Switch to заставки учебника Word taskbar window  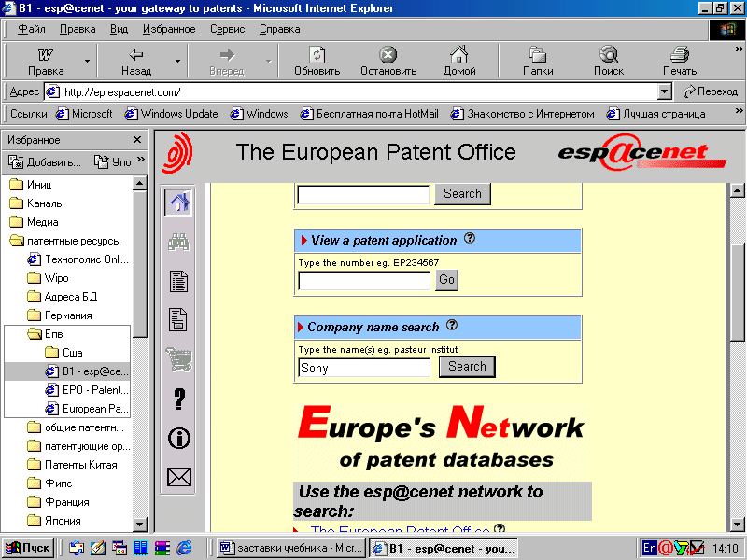[291, 548]
